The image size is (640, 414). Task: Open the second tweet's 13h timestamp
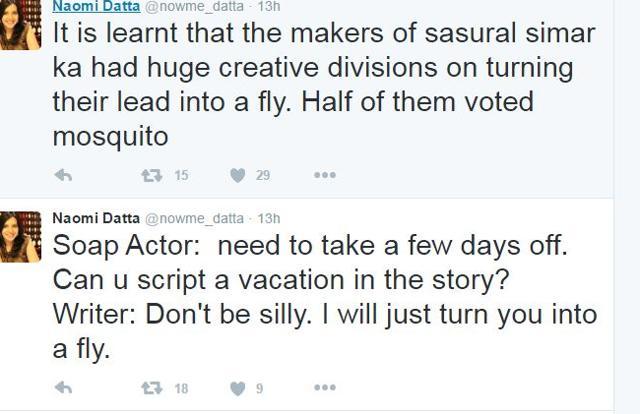click(269, 218)
